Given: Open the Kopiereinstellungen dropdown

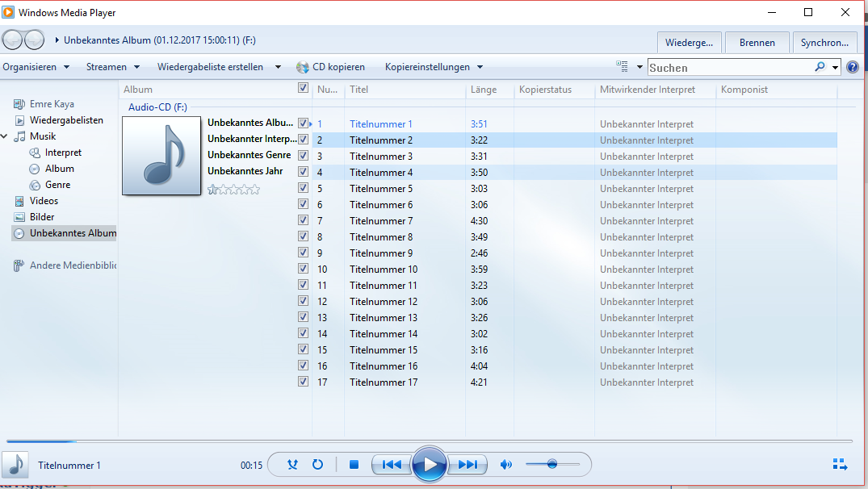Looking at the screenshot, I should 434,67.
